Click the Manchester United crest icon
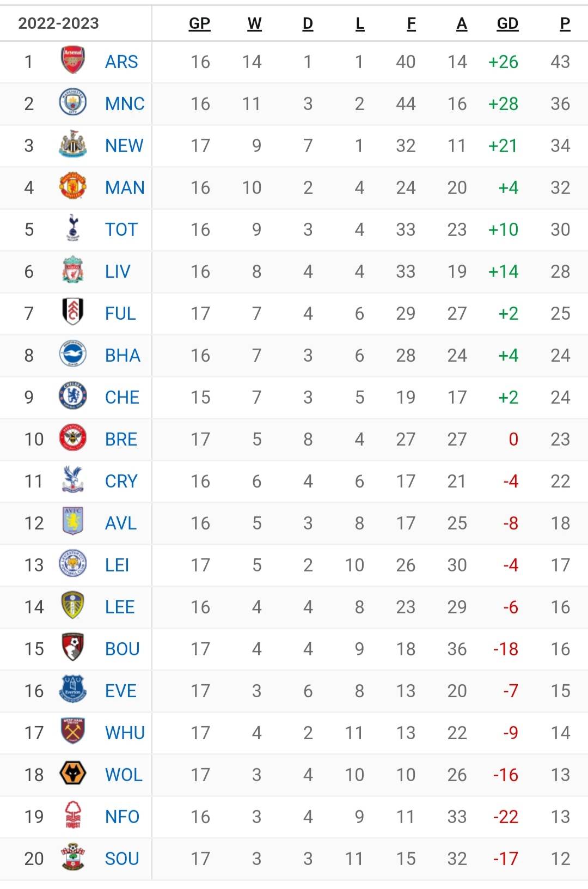This screenshot has height=889, width=588. click(73, 186)
